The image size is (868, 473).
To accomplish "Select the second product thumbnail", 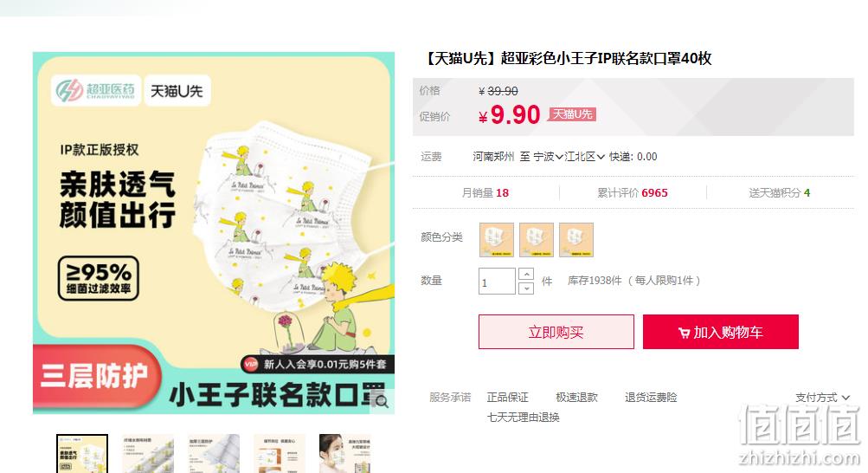I will point(148,454).
